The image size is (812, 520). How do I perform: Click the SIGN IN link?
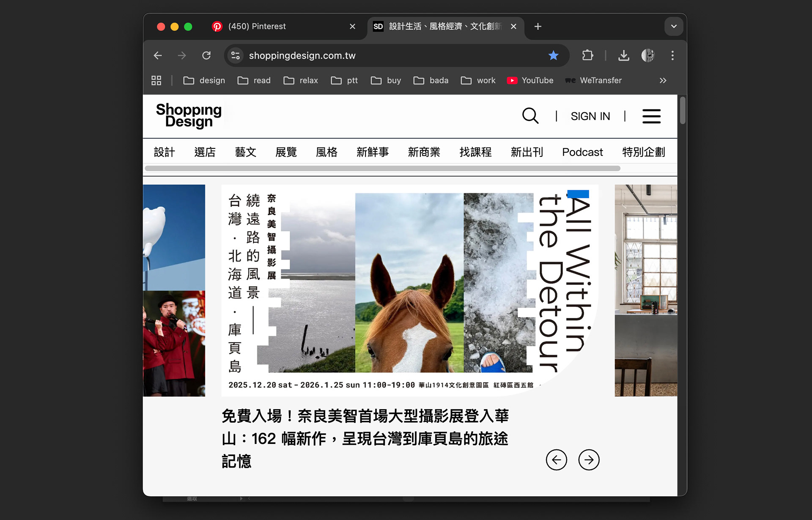[x=590, y=116]
